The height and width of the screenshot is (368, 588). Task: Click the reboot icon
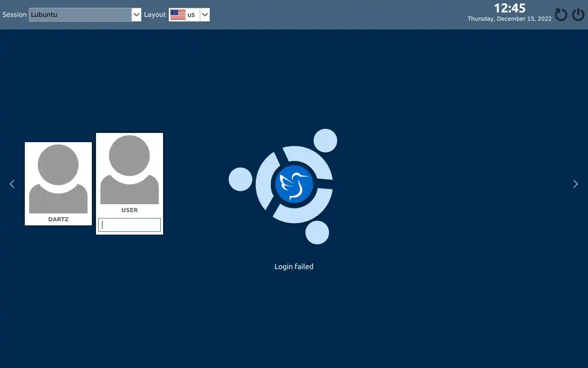point(561,15)
